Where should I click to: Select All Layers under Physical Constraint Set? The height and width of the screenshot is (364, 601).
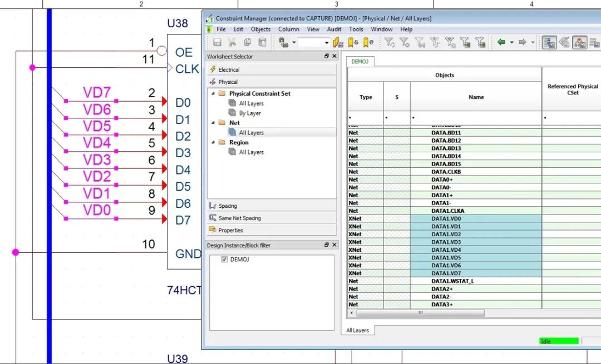click(x=251, y=103)
